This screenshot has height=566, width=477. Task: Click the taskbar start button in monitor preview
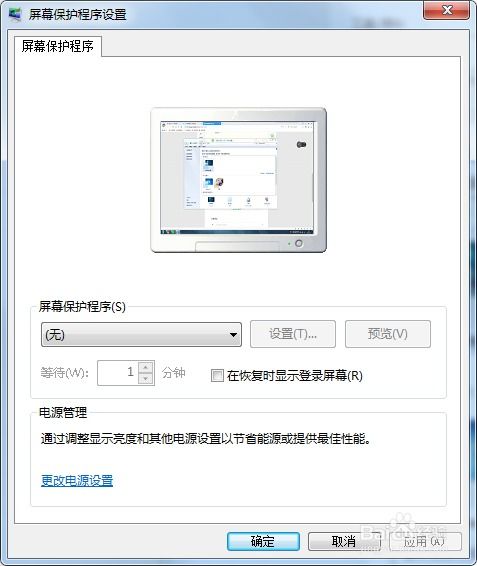point(164,232)
